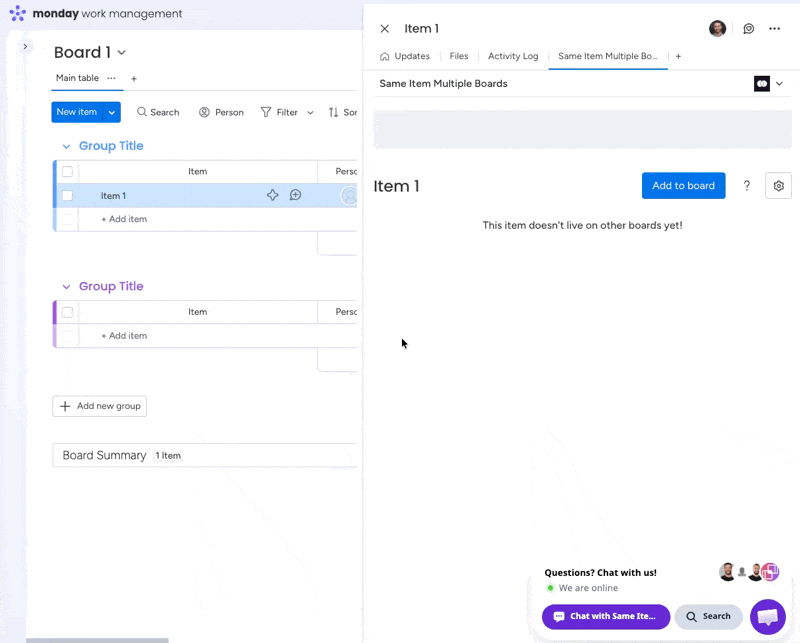Image resolution: width=800 pixels, height=643 pixels.
Task: Click the user avatar in item panel header
Action: coord(717,29)
